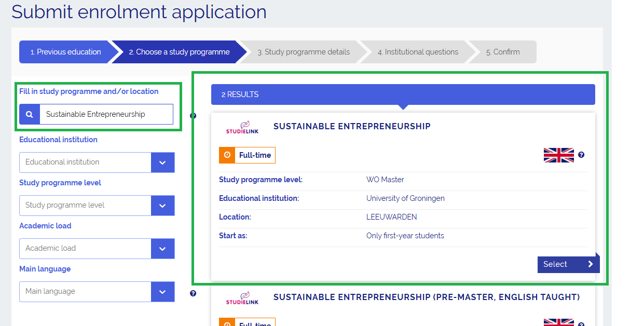Click help icon left of Pre-Master result
Screen dimensions: 644x326
193,293
